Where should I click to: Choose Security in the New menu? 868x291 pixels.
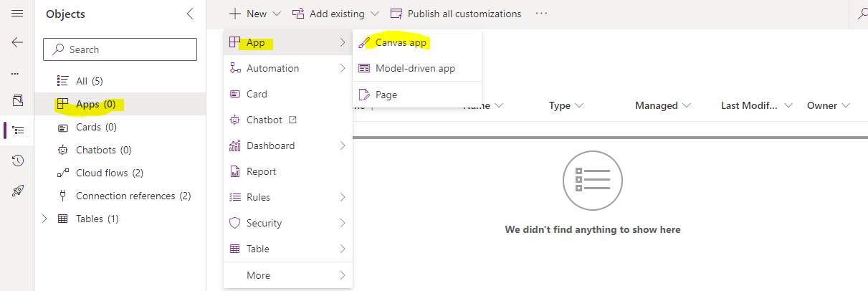287,223
